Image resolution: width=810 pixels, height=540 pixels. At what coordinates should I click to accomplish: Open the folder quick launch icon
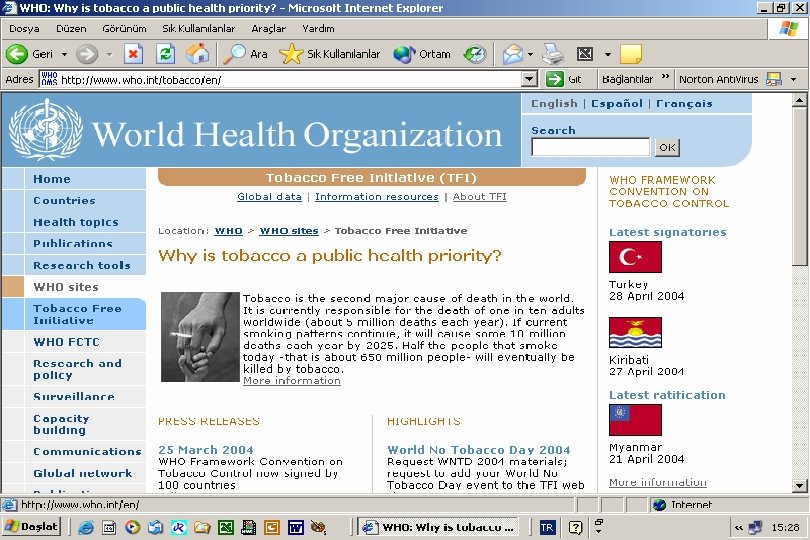click(x=202, y=528)
